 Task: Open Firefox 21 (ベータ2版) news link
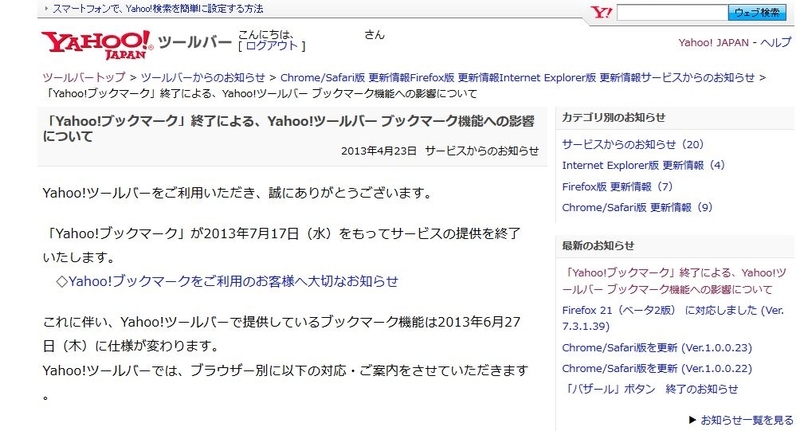tap(672, 318)
